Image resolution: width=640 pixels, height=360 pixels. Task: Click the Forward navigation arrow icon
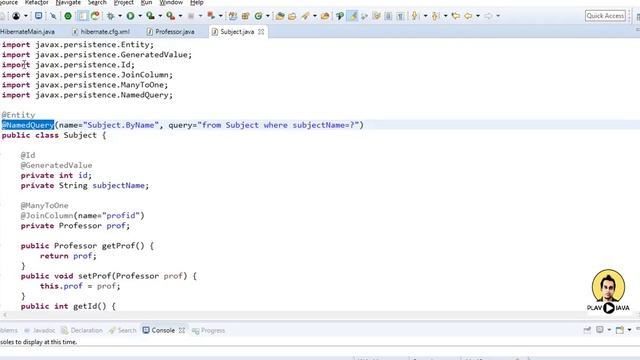488,16
